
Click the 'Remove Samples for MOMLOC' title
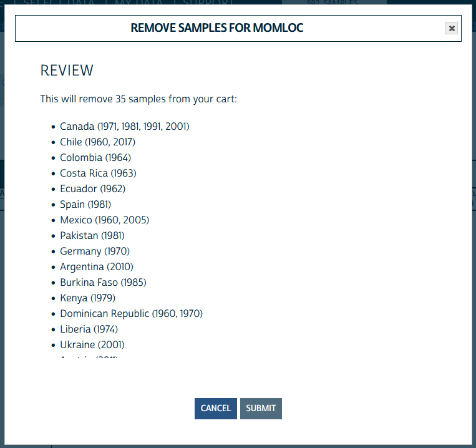[x=216, y=28]
